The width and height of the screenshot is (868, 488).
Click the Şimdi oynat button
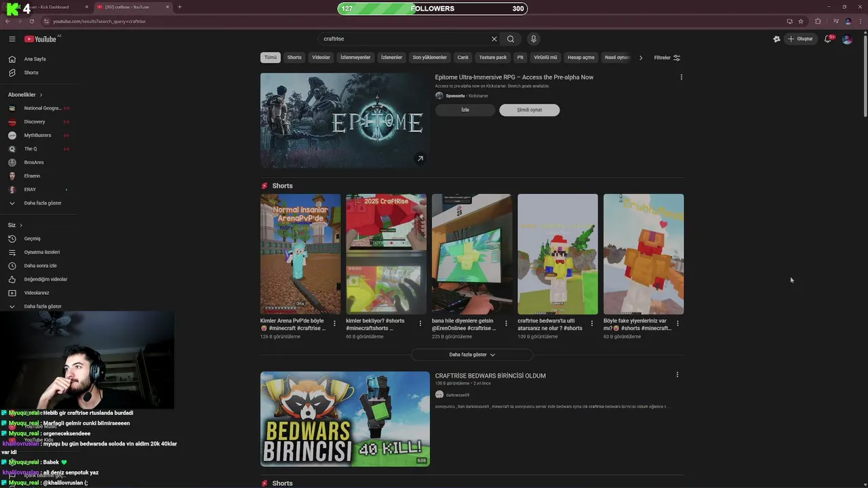click(530, 110)
